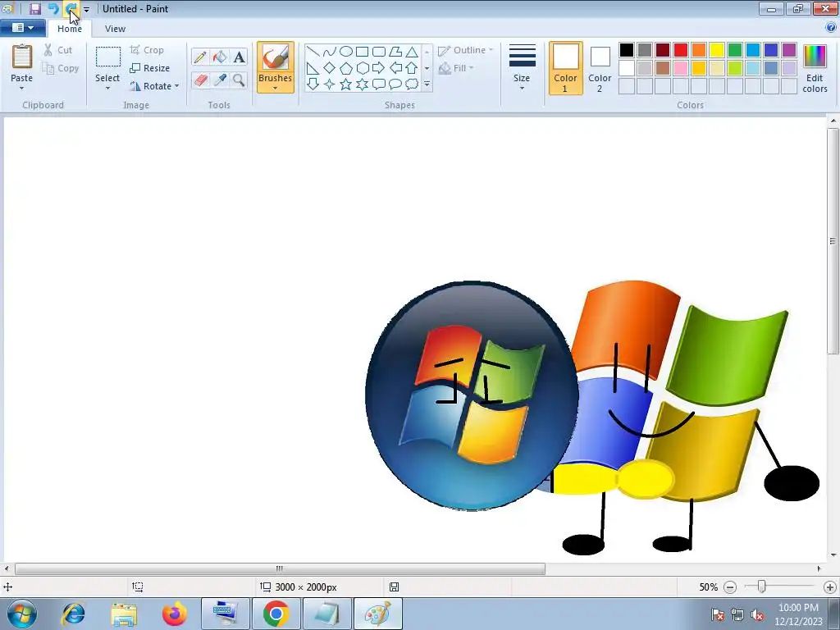Pick the Oval shape
This screenshot has width=840, height=630.
346,52
